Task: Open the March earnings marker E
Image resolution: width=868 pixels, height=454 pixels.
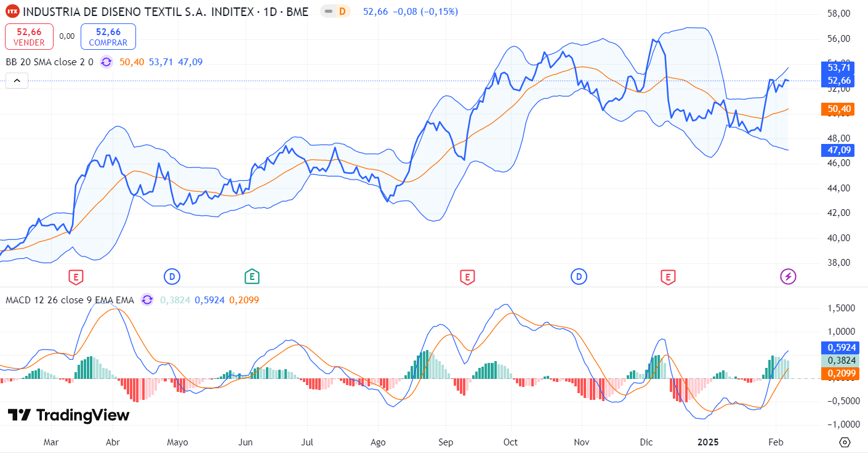Action: coord(76,277)
